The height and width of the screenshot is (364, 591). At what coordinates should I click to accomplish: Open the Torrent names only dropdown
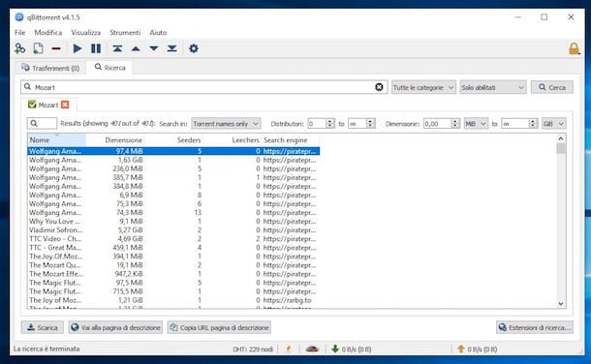pos(226,124)
